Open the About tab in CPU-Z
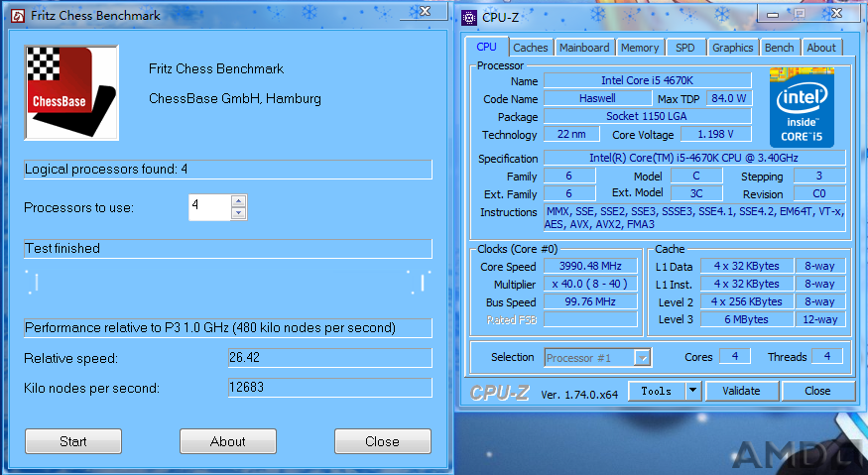868x475 pixels. 821,48
